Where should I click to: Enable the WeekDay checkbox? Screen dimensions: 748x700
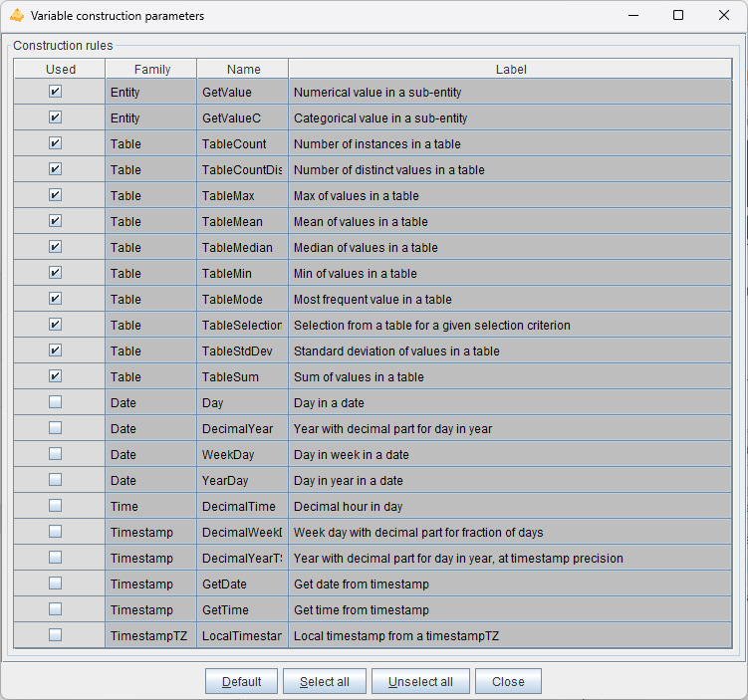tap(56, 453)
